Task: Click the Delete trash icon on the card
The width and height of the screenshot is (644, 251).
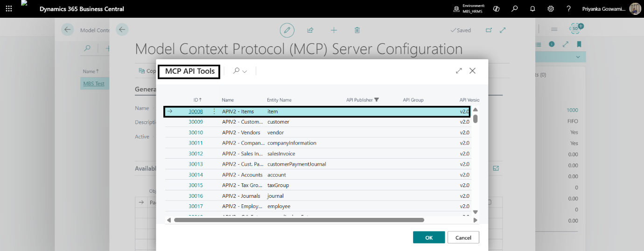Action: (x=357, y=30)
